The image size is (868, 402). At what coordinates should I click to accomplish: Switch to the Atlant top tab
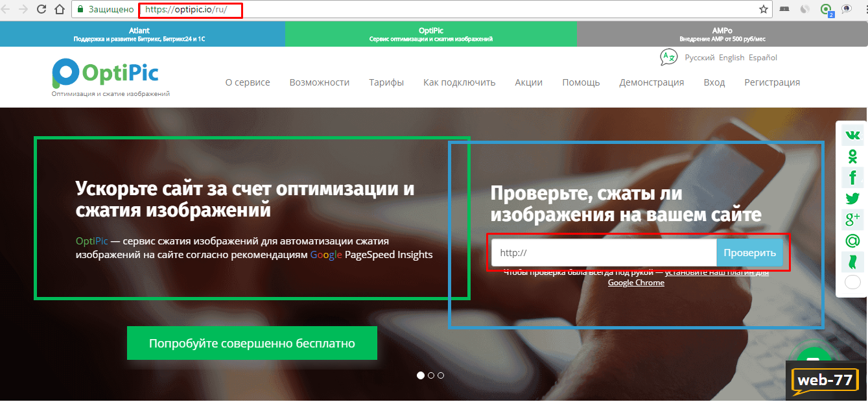click(x=143, y=34)
